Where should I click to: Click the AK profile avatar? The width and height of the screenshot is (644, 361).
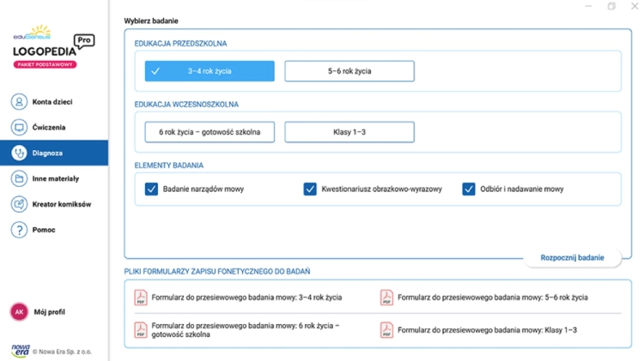click(19, 312)
